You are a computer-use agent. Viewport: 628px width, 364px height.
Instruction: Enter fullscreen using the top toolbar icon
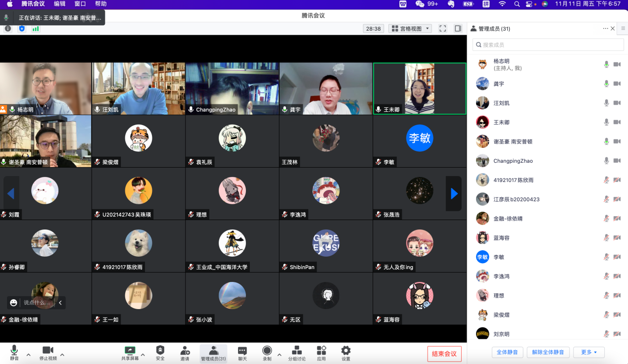tap(443, 29)
